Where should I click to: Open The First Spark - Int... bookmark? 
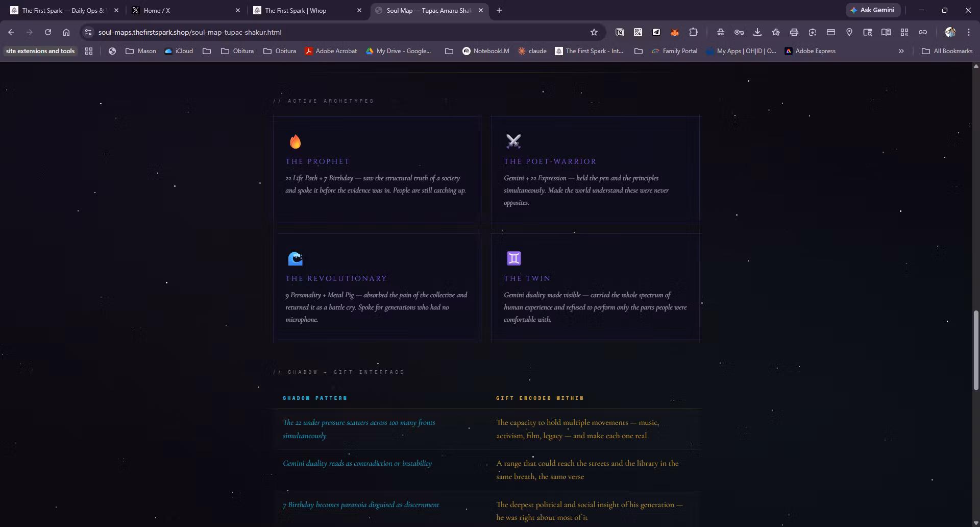coord(589,51)
